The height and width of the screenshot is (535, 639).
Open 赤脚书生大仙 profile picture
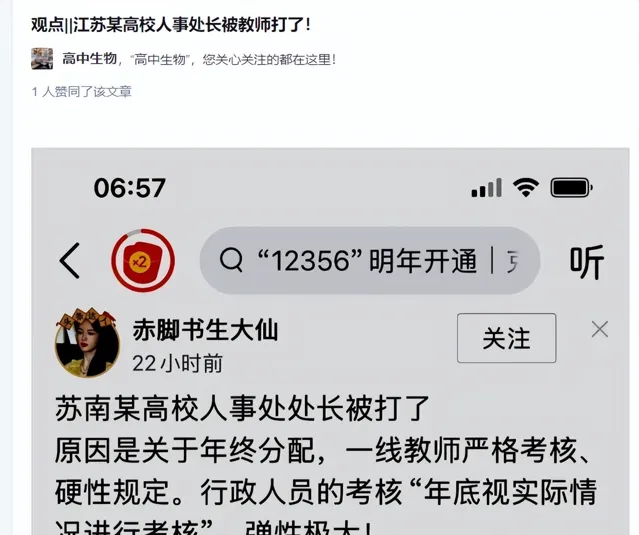point(87,342)
